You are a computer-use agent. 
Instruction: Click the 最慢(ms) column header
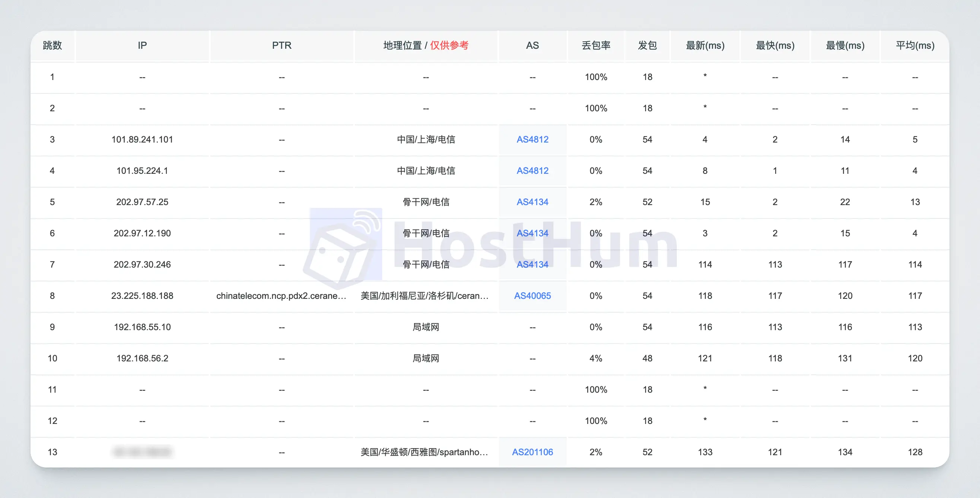(845, 46)
